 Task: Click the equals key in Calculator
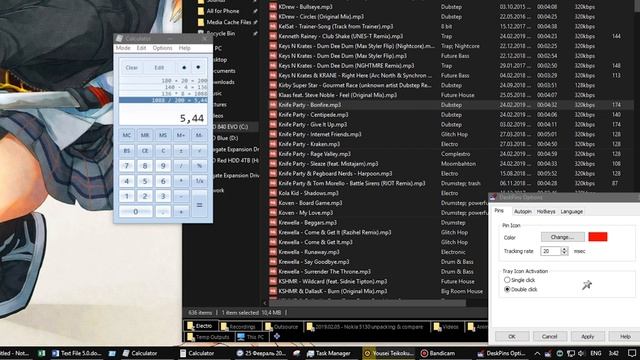tap(199, 204)
